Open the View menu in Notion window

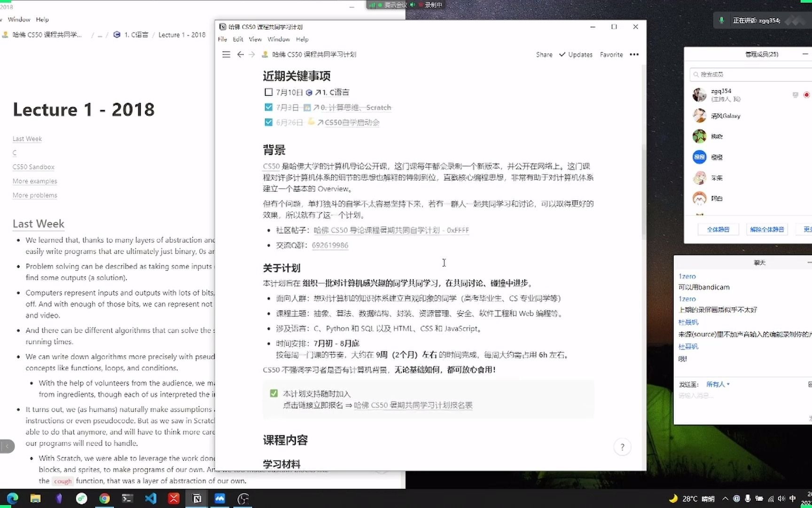(255, 40)
